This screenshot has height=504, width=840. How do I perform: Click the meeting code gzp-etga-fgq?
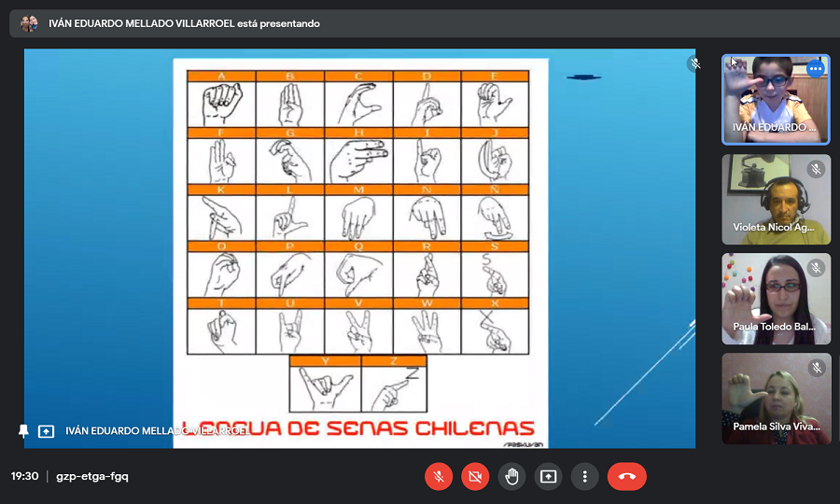(92, 476)
